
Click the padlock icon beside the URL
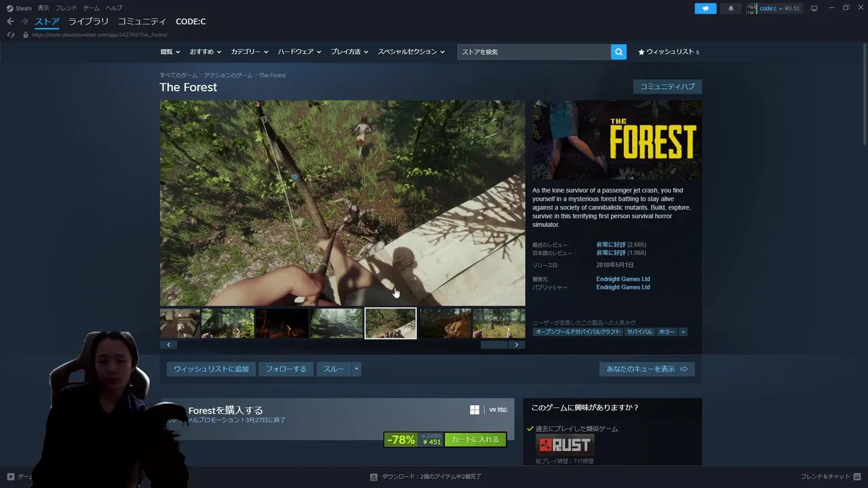point(26,35)
